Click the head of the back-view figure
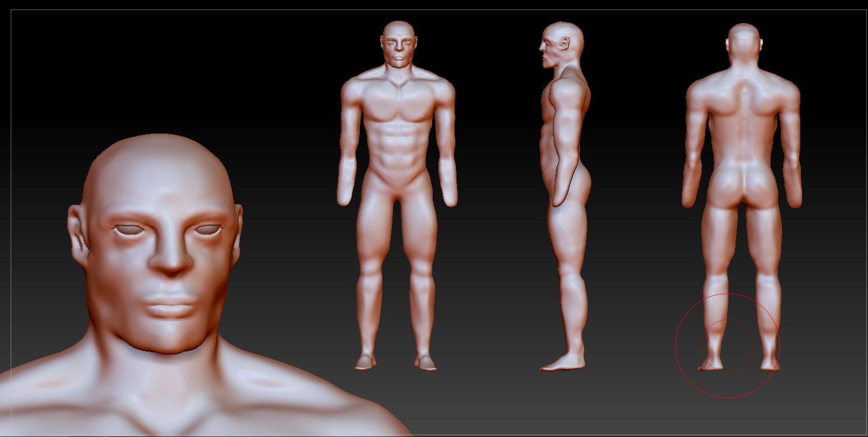The height and width of the screenshot is (437, 868). 744,45
